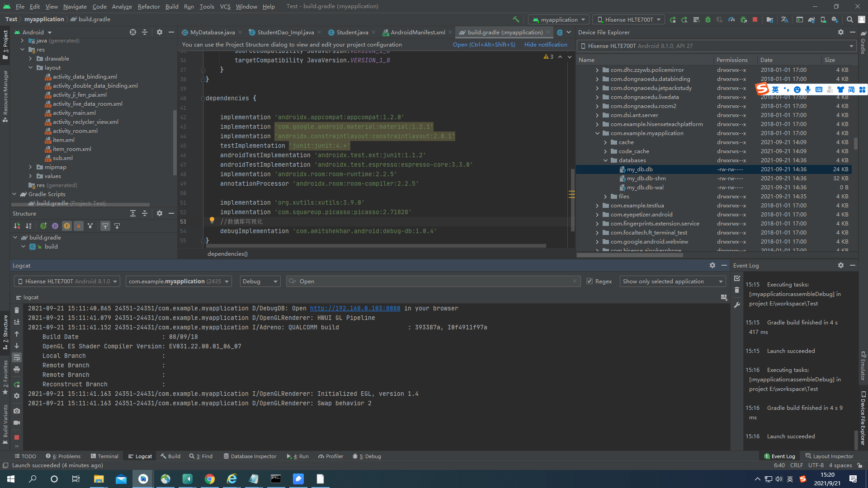Screen dimensions: 868x488
Task: Click the Hide notification link
Action: 546,44
